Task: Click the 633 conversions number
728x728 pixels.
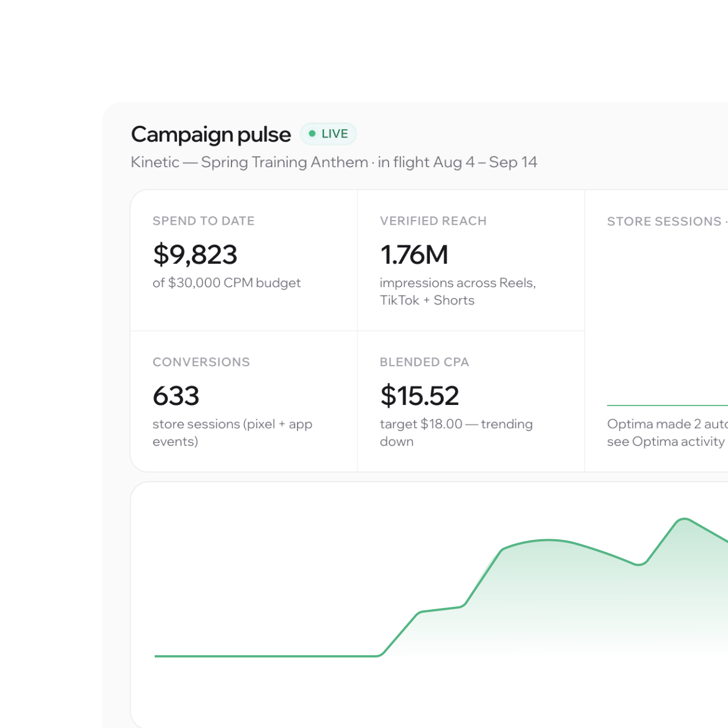Action: tap(176, 396)
